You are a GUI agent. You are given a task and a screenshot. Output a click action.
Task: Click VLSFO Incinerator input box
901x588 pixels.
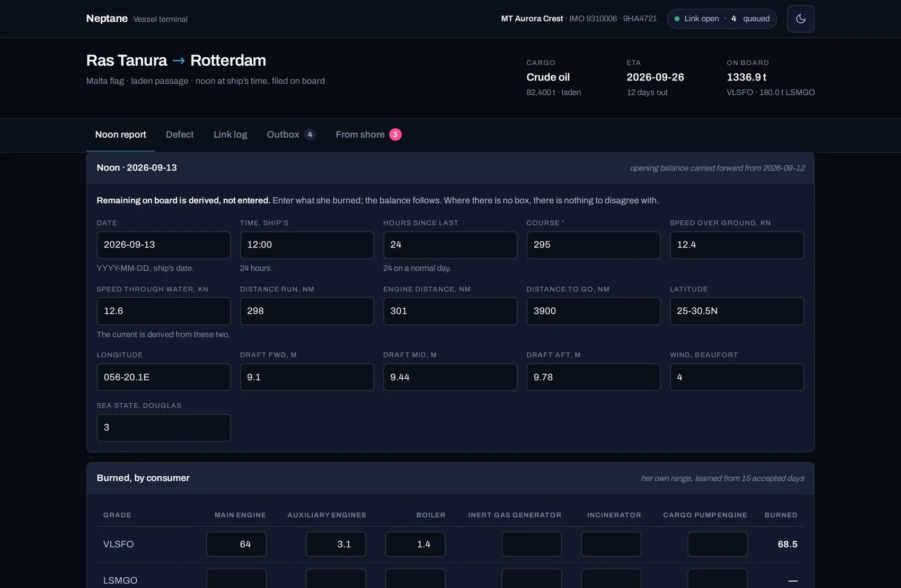click(x=611, y=544)
